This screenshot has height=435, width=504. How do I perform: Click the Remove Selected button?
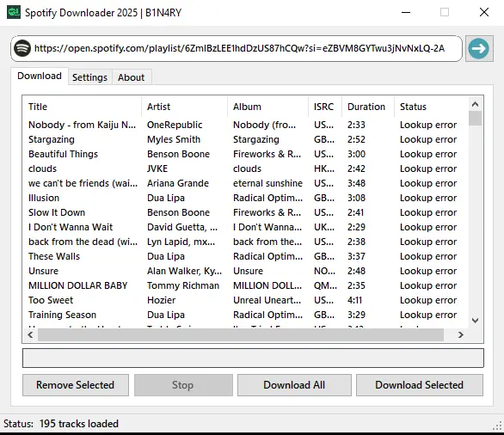click(x=75, y=385)
